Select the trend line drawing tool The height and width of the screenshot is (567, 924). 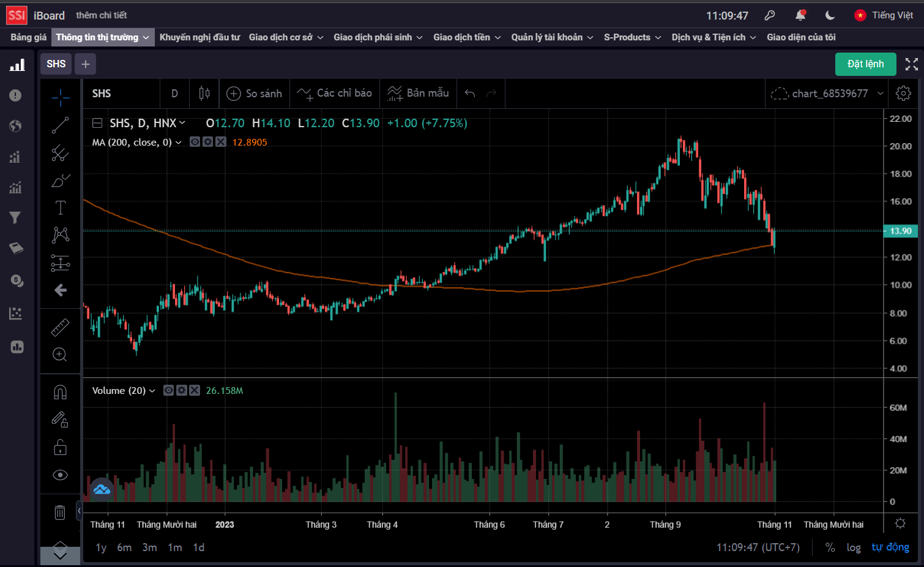pos(60,125)
